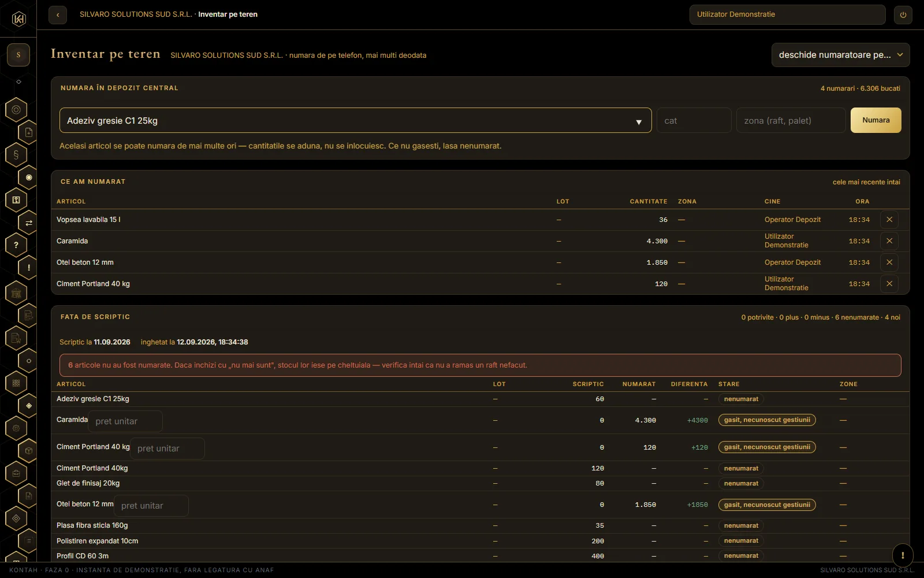Screen dimensions: 924x578
Task: Delete the Vopsea lavabila 15 l count row
Action: 889,220
